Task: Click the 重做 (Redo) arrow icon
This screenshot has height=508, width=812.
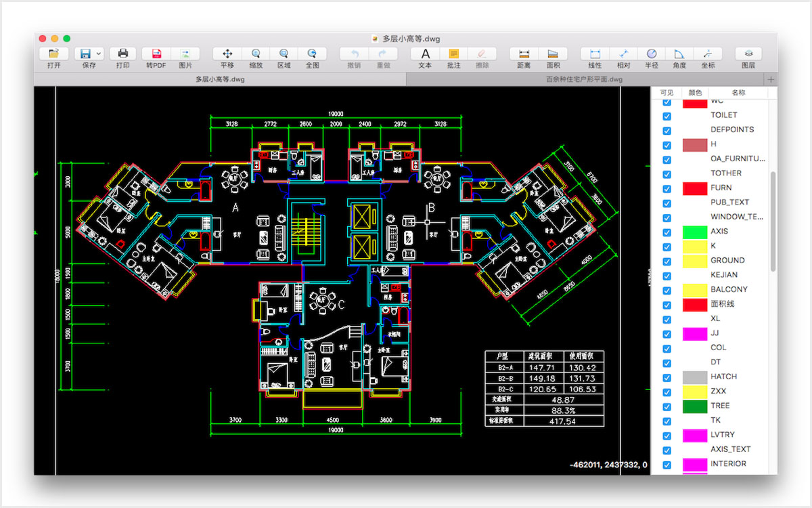Action: pos(383,54)
